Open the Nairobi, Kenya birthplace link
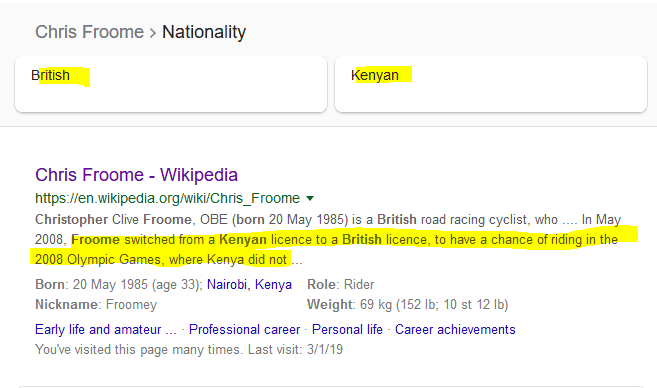Viewport: 657px width, 388px height. click(249, 285)
